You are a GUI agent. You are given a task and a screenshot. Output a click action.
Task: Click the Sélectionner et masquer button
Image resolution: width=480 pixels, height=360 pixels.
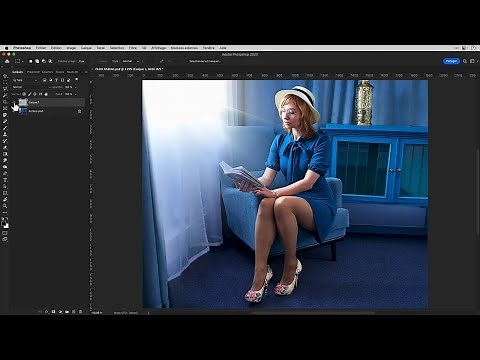click(x=205, y=61)
